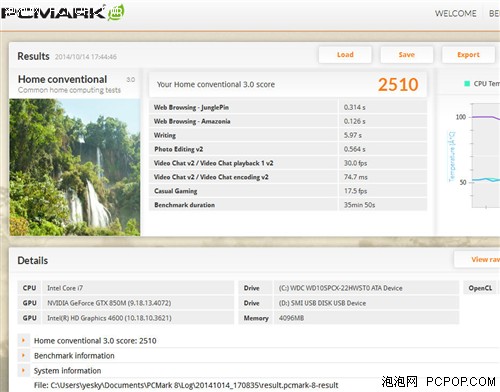This screenshot has height=392, width=500.
Task: Click the 4096MB memory value
Action: [x=291, y=318]
